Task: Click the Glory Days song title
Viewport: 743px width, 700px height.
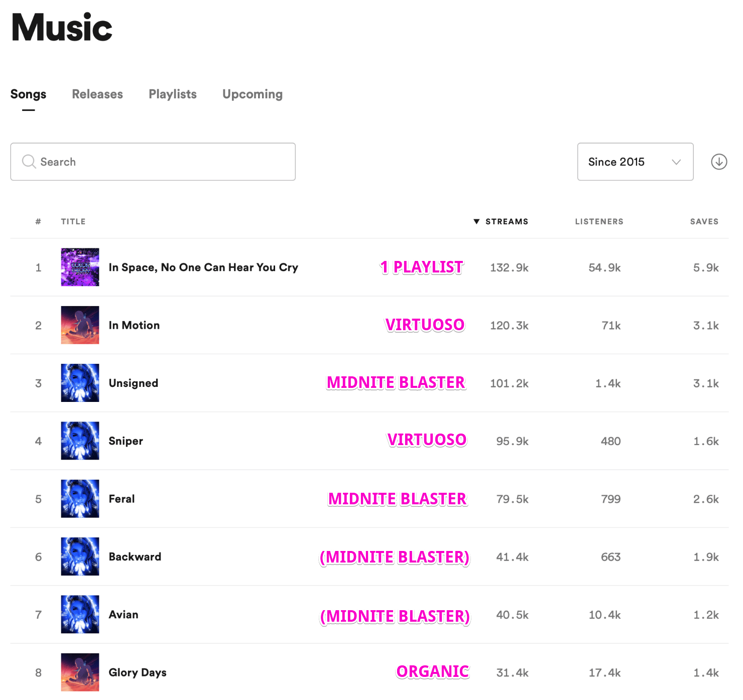Action: pos(137,672)
